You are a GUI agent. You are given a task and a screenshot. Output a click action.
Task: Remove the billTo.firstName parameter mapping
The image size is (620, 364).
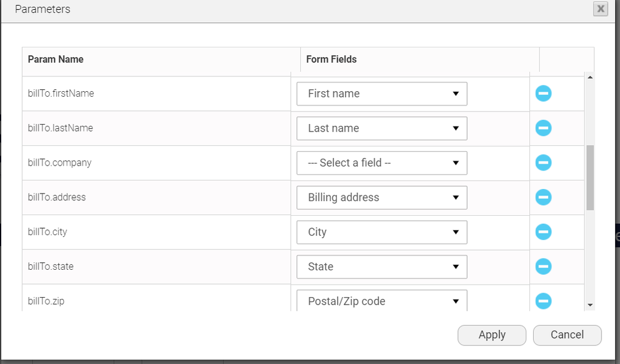coord(543,93)
